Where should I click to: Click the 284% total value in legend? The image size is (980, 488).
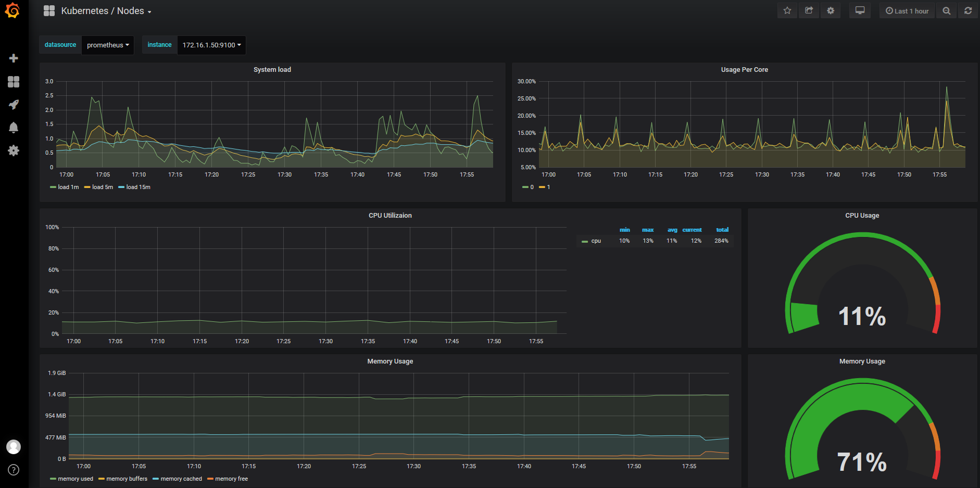tap(721, 241)
